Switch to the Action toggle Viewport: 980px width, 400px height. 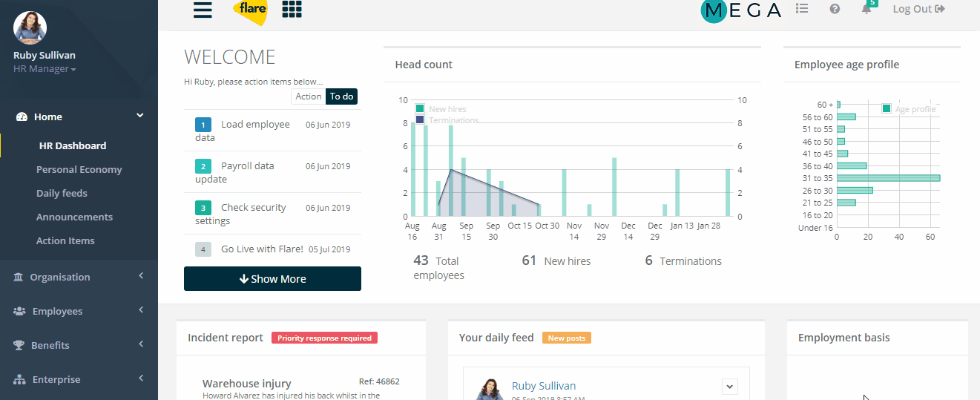pos(309,96)
